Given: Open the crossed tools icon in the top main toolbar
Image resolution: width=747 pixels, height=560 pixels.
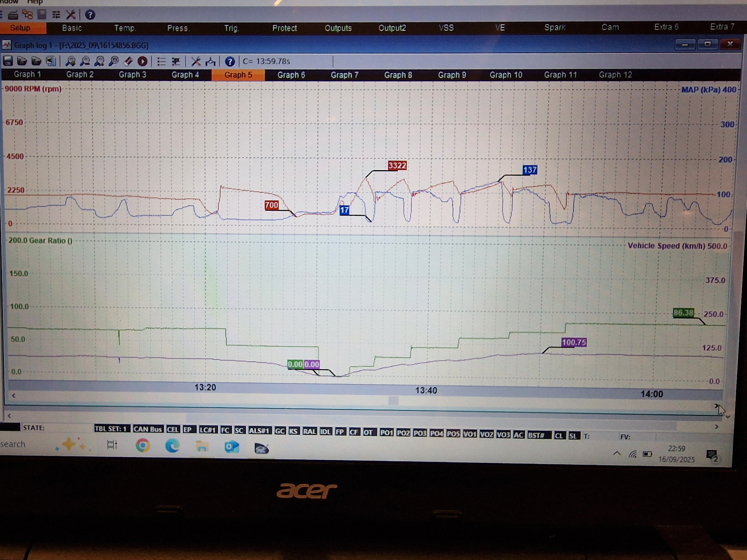Looking at the screenshot, I should (x=71, y=15).
